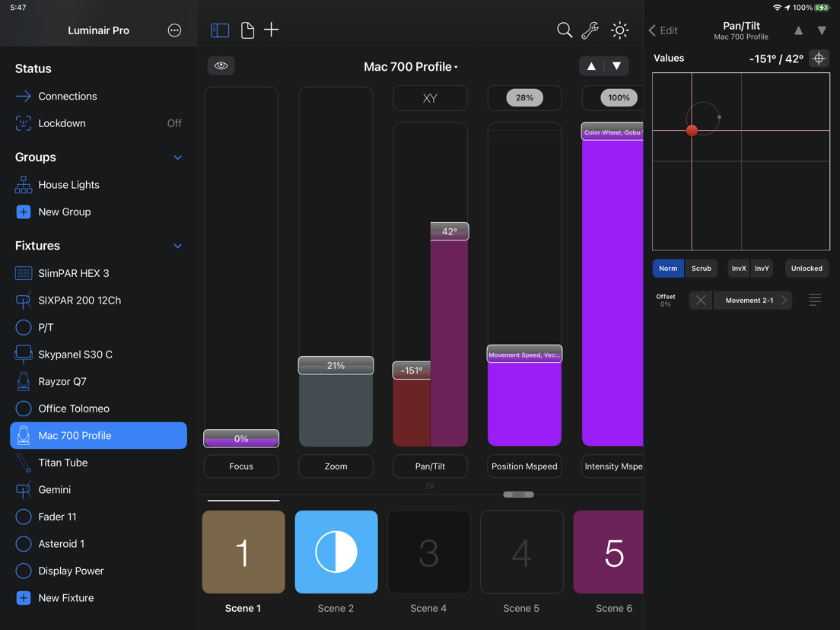
Task: Add a New Fixture
Action: point(99,598)
